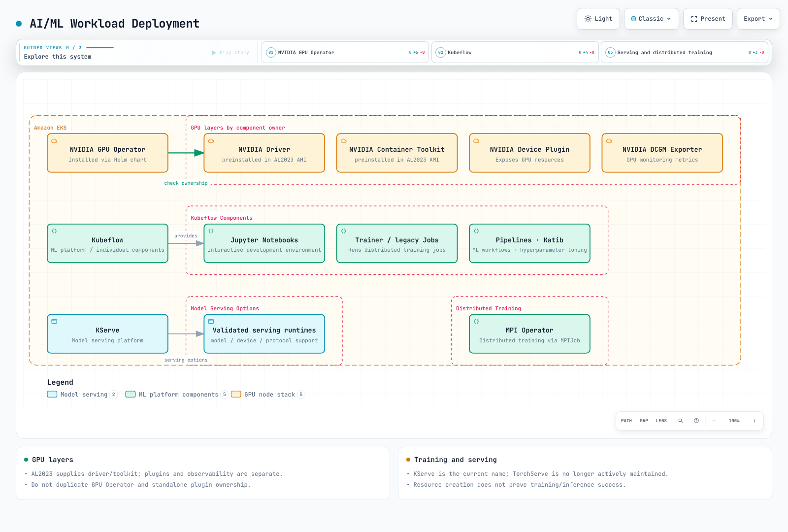Play the guided story

click(x=230, y=53)
